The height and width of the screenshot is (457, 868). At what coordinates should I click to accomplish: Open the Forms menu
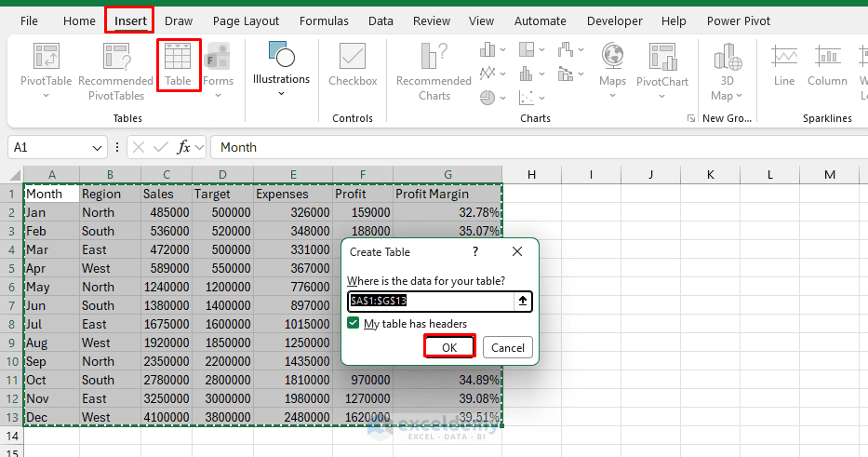[218, 71]
